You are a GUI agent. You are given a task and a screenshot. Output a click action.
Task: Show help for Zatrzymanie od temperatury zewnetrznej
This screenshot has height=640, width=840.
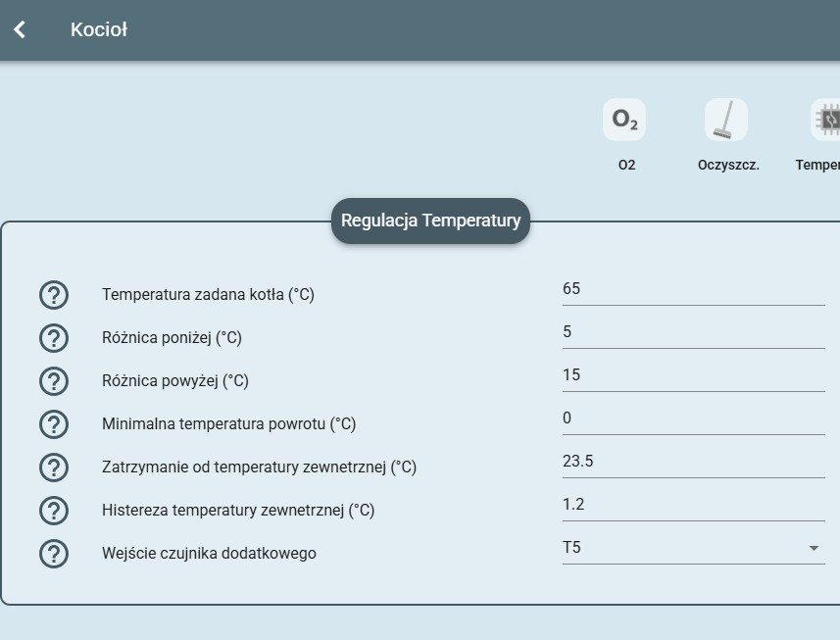[x=53, y=467]
